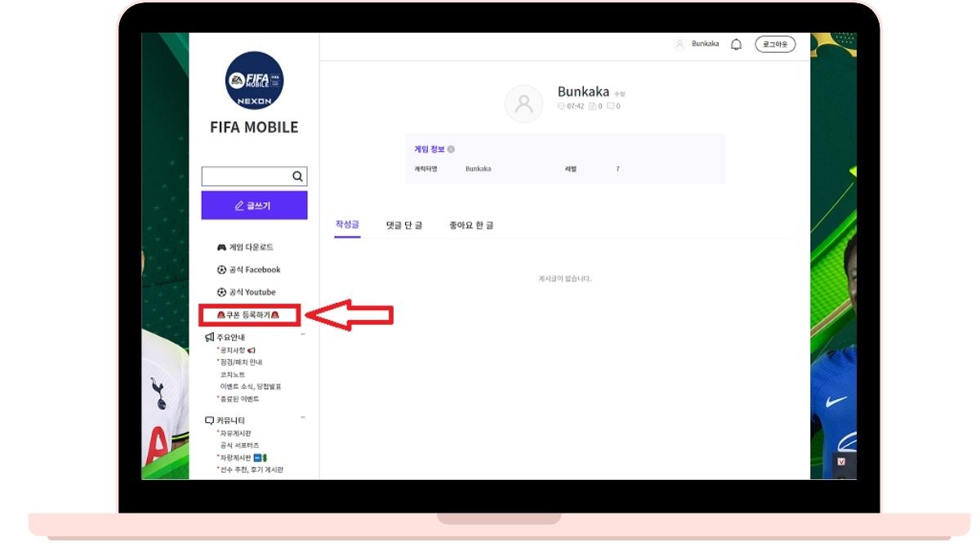The width and height of the screenshot is (980, 551).
Task: Click the small user avatar beside Bunkaka in header
Action: click(679, 44)
